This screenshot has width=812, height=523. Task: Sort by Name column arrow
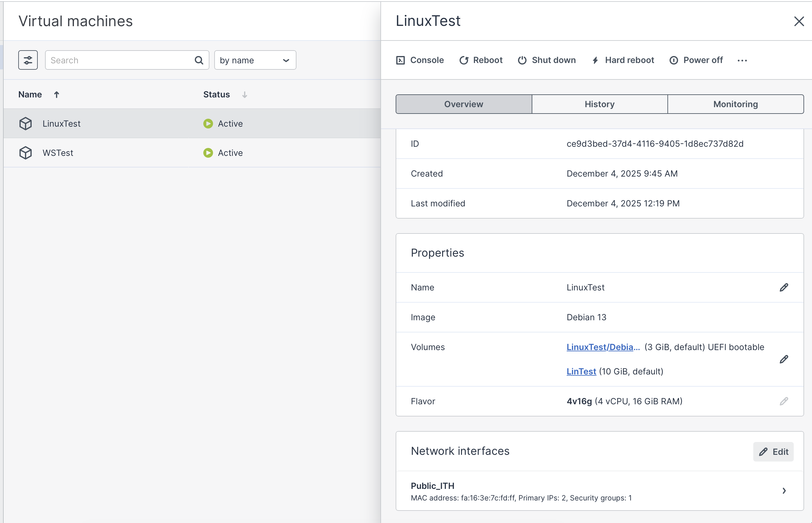(x=57, y=94)
